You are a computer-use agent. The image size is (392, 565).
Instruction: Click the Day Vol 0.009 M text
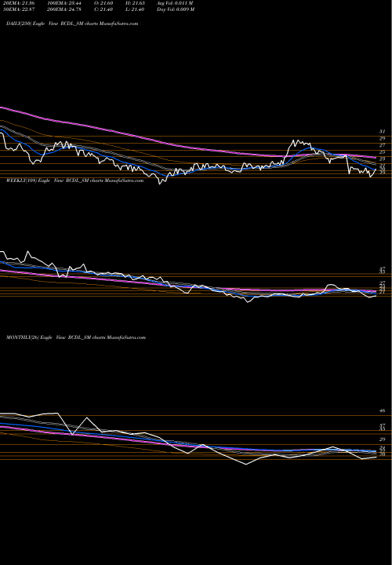tap(176, 9)
